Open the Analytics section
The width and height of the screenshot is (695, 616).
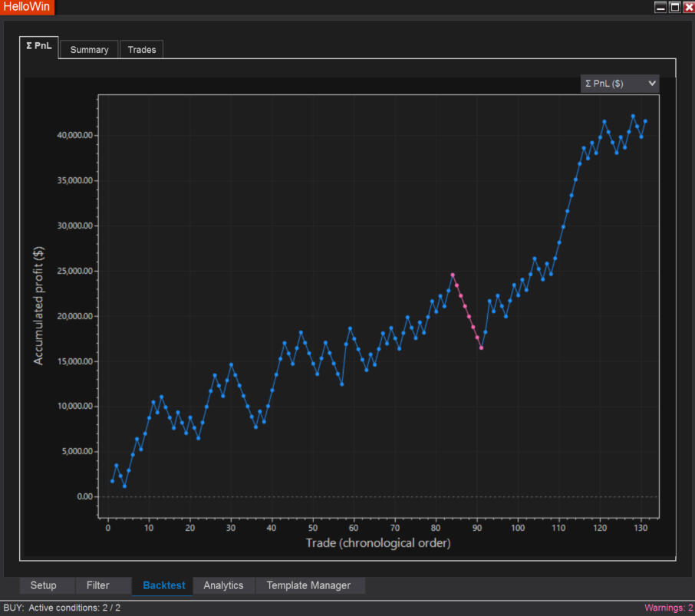click(223, 585)
